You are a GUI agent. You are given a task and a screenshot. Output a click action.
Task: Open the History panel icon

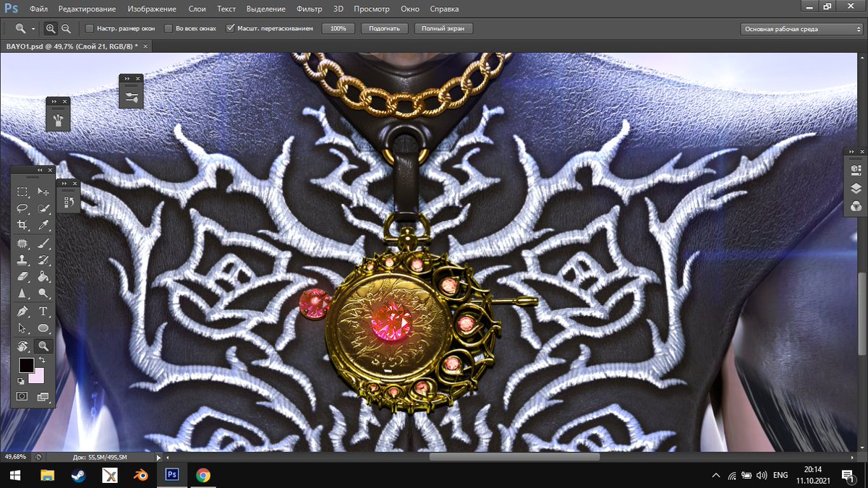[x=67, y=202]
